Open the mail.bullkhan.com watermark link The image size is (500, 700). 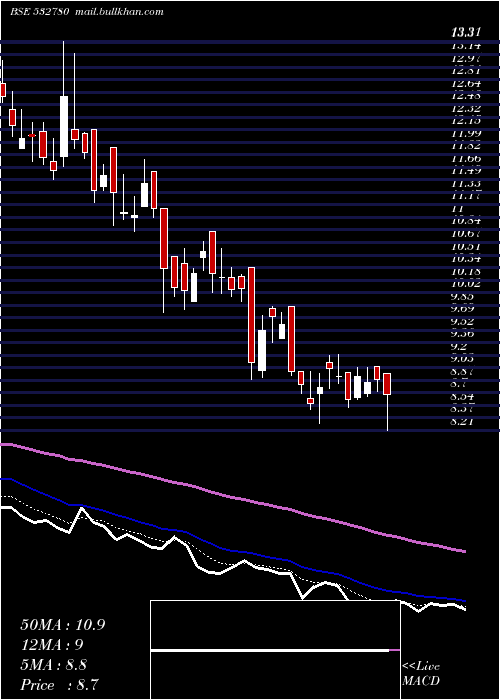[x=120, y=12]
